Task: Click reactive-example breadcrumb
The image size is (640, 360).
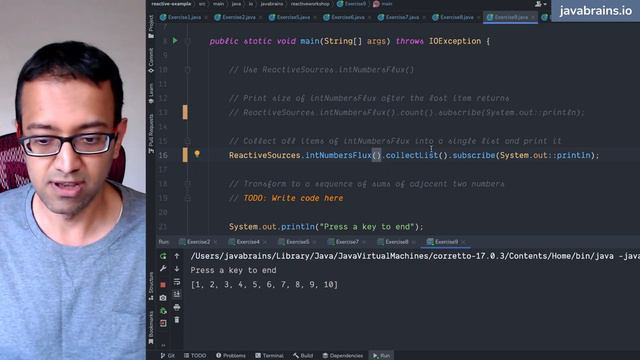Action: click(x=171, y=4)
